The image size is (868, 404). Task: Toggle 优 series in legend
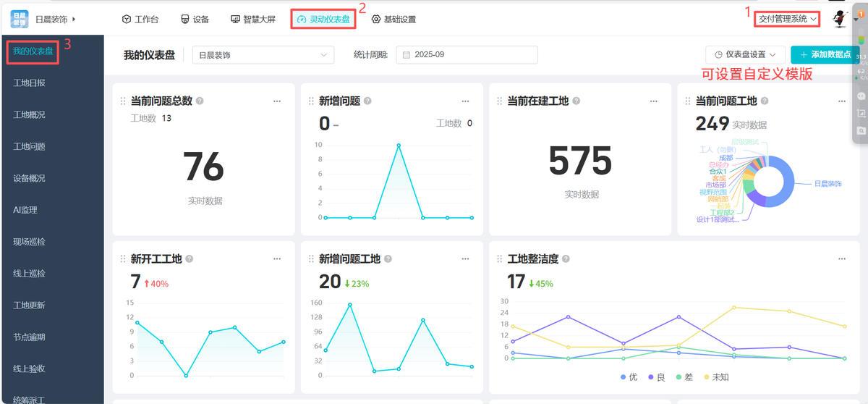629,377
